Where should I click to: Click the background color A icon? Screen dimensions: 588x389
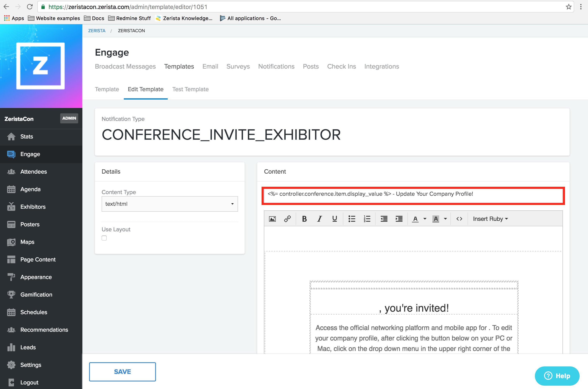tap(436, 219)
